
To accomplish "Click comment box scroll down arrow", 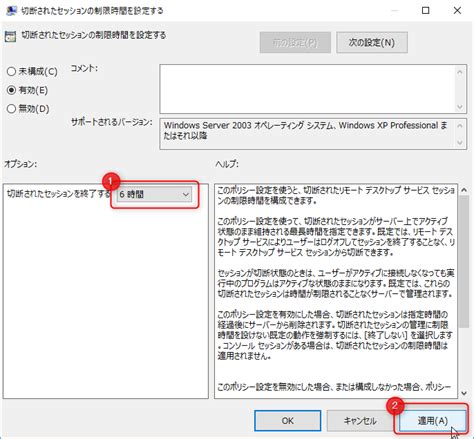I will tap(460, 107).
